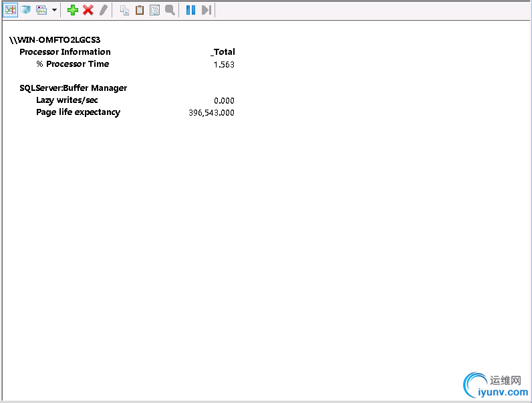The width and height of the screenshot is (532, 403).
Task: Click the View Log Data icon
Action: pyautogui.click(x=26, y=10)
